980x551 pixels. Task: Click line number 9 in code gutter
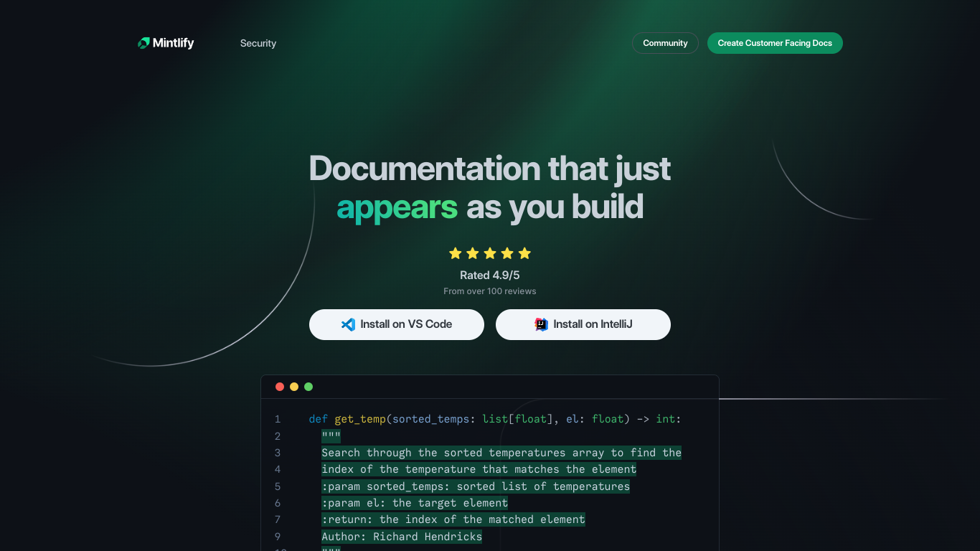point(278,537)
